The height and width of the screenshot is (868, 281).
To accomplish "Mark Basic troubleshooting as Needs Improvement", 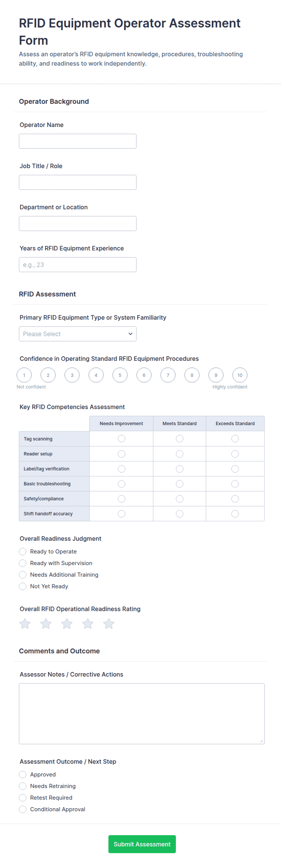I will click(121, 484).
